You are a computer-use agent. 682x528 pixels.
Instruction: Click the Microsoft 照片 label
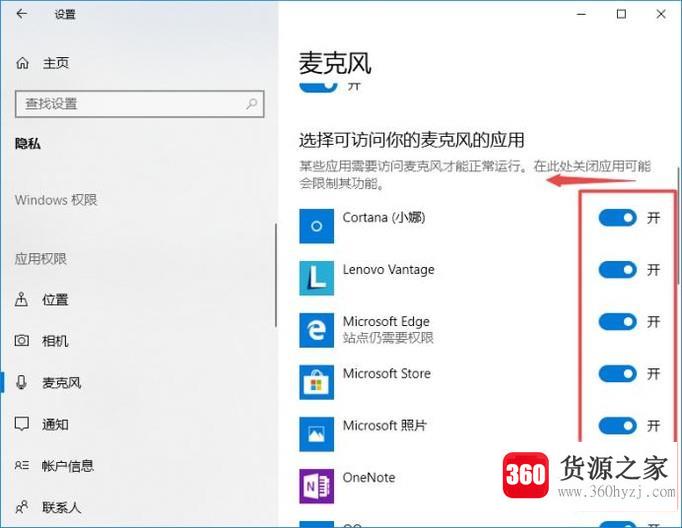pos(384,425)
